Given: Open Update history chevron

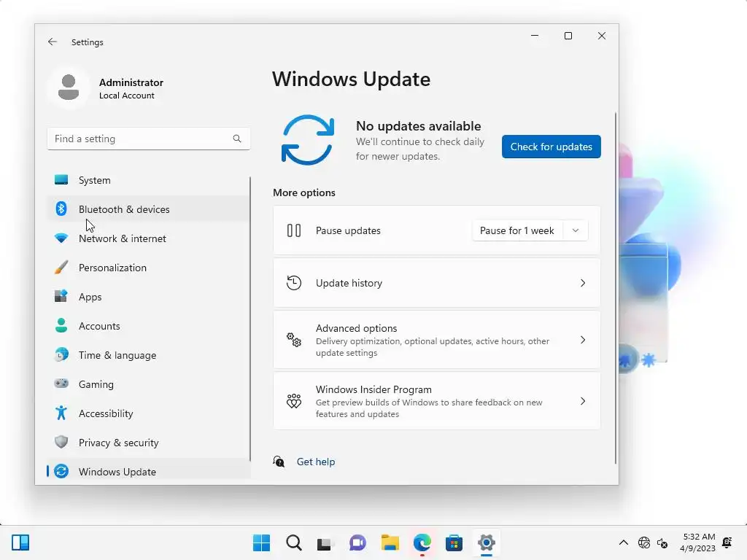Looking at the screenshot, I should (583, 283).
